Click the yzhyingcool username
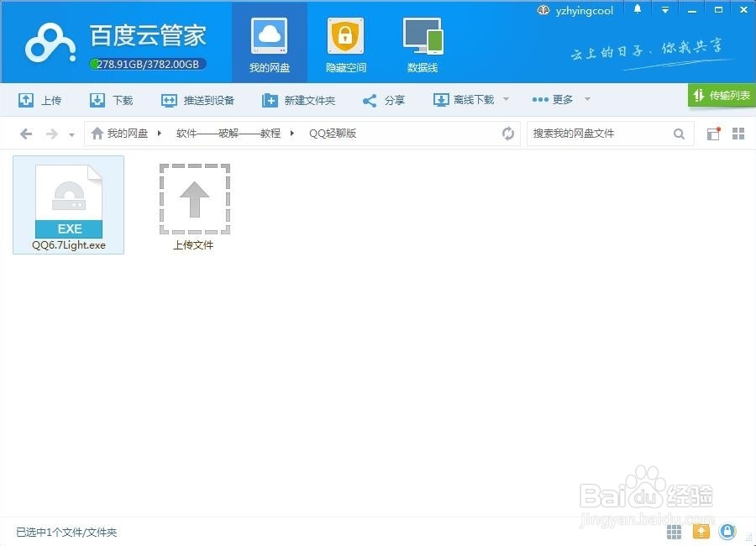 [x=585, y=11]
